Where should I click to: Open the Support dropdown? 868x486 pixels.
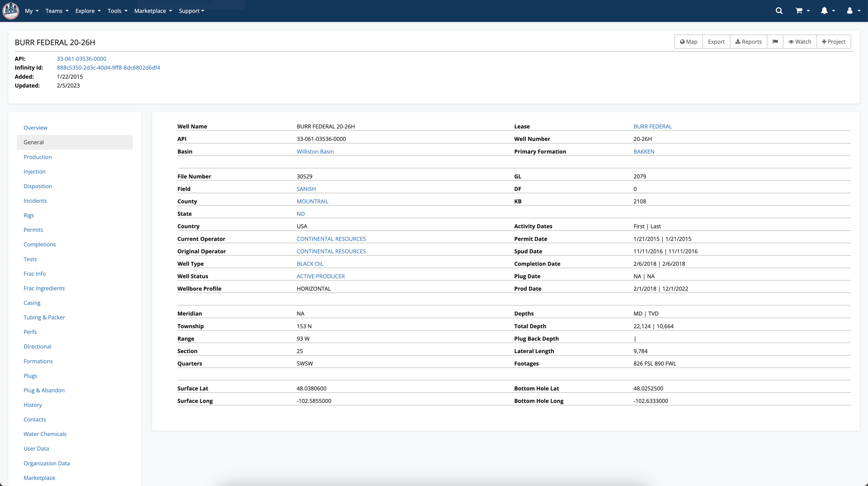pyautogui.click(x=191, y=11)
